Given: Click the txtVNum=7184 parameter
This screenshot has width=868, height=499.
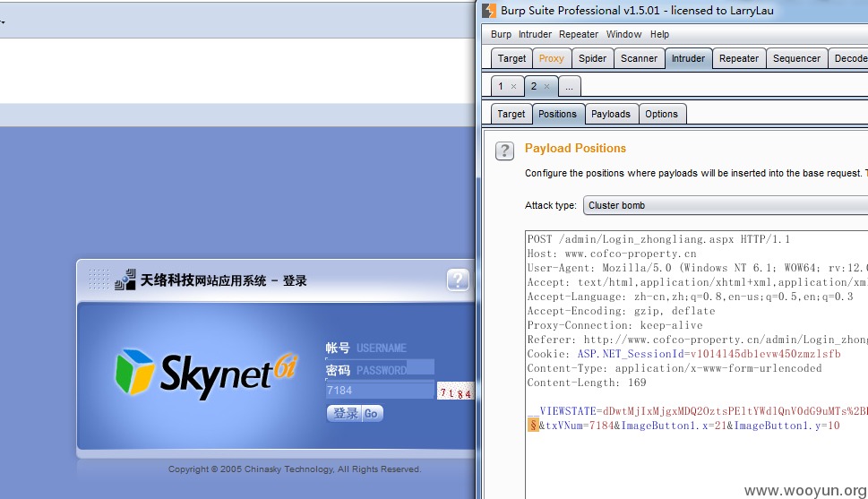Looking at the screenshot, I should click(x=580, y=426).
